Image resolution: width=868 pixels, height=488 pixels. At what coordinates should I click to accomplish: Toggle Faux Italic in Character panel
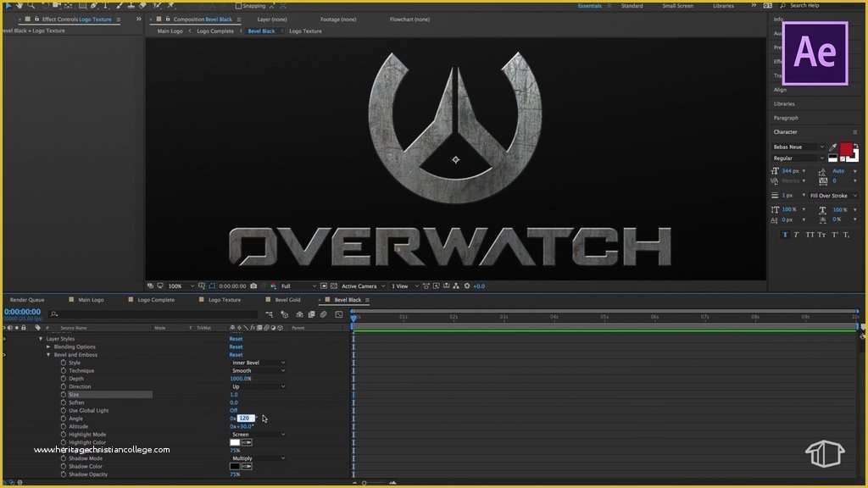[797, 235]
